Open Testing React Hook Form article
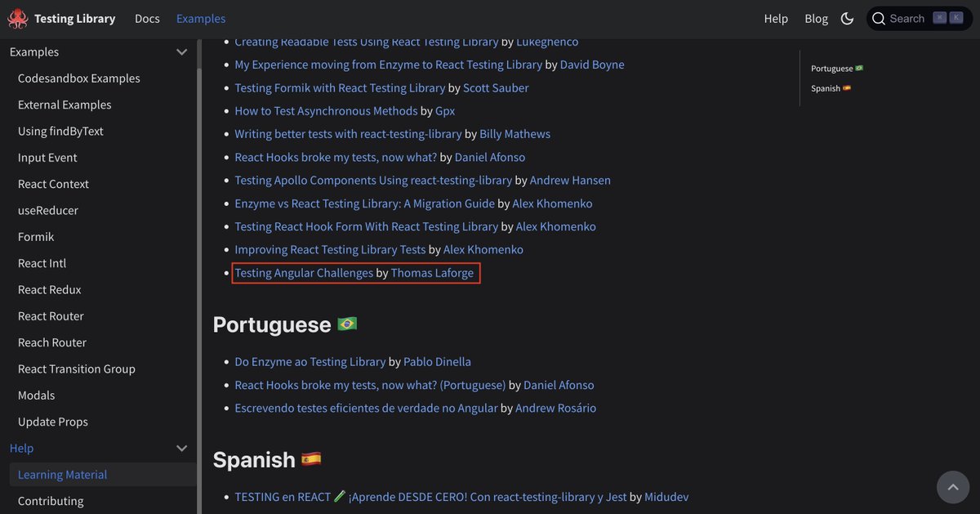This screenshot has width=980, height=514. 366,226
